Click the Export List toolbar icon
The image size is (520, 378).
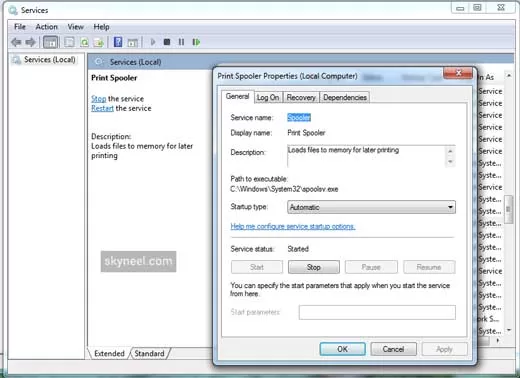99,42
